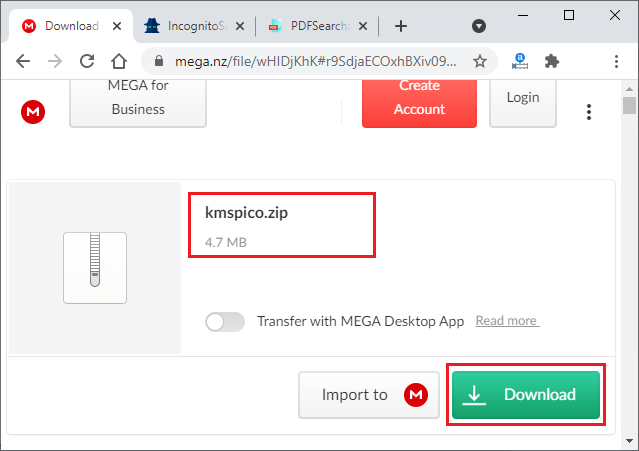Click the Import to MEGA button

click(x=369, y=395)
